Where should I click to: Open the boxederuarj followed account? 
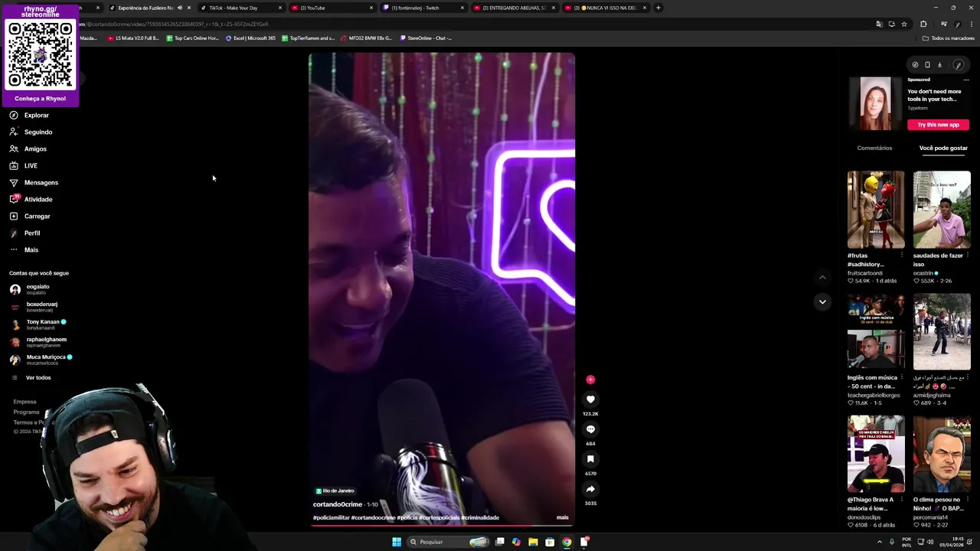pyautogui.click(x=34, y=307)
